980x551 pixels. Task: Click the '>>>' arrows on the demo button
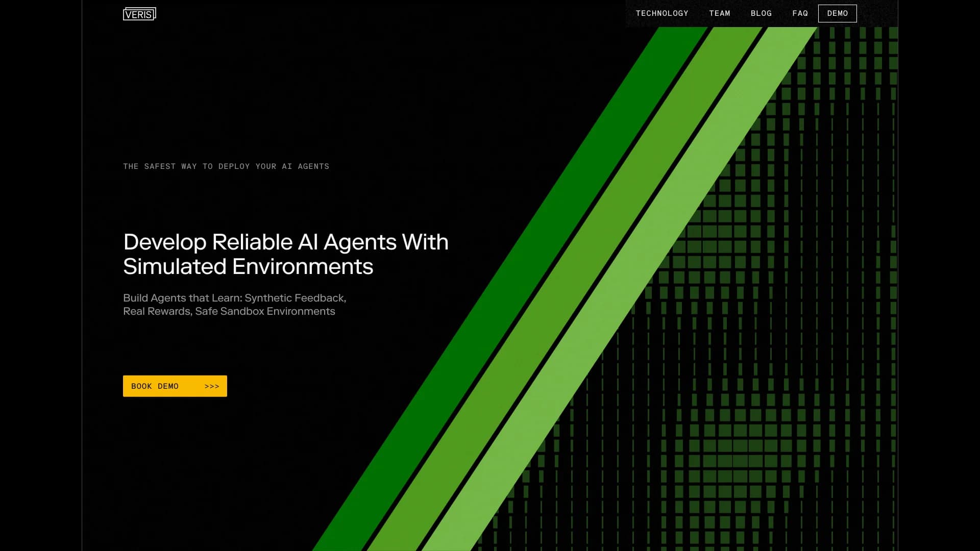[x=211, y=386]
